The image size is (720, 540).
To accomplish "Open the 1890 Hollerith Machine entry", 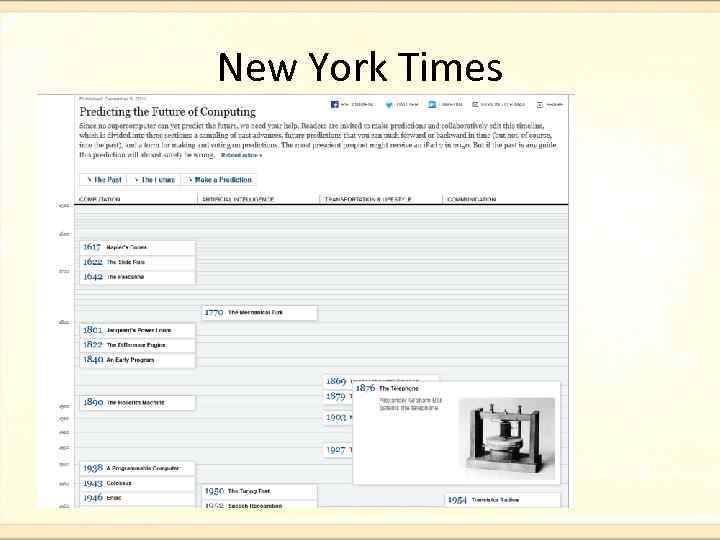I will 137,403.
